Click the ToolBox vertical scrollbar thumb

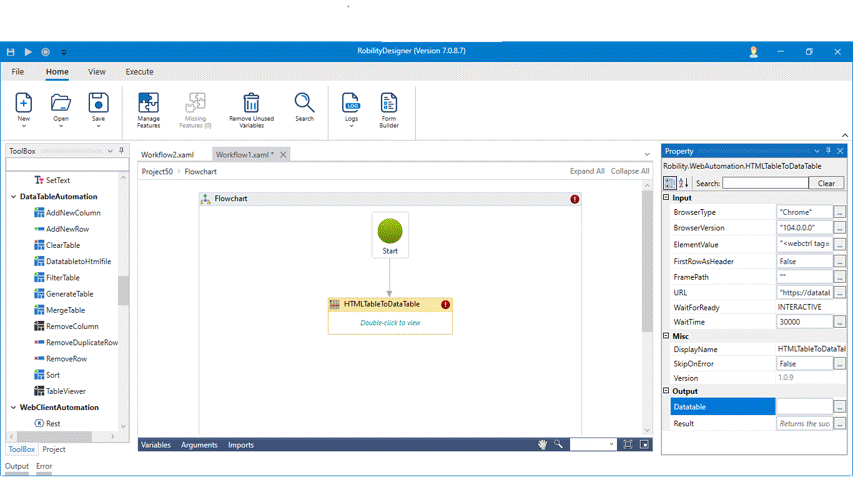pos(123,290)
